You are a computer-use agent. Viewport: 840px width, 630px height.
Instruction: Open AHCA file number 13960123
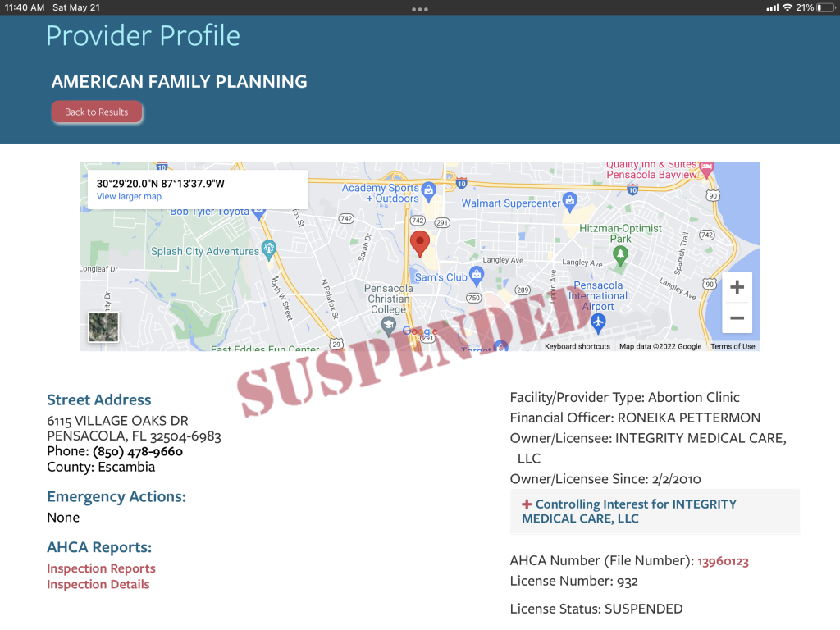click(x=723, y=561)
